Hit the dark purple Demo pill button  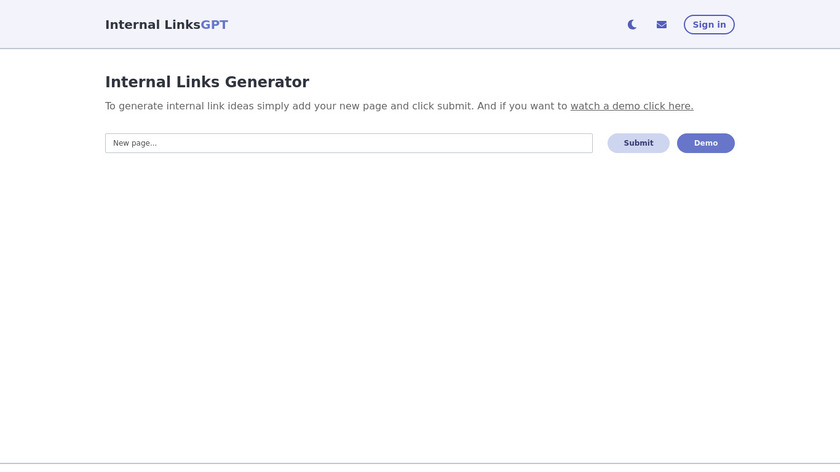coord(705,143)
